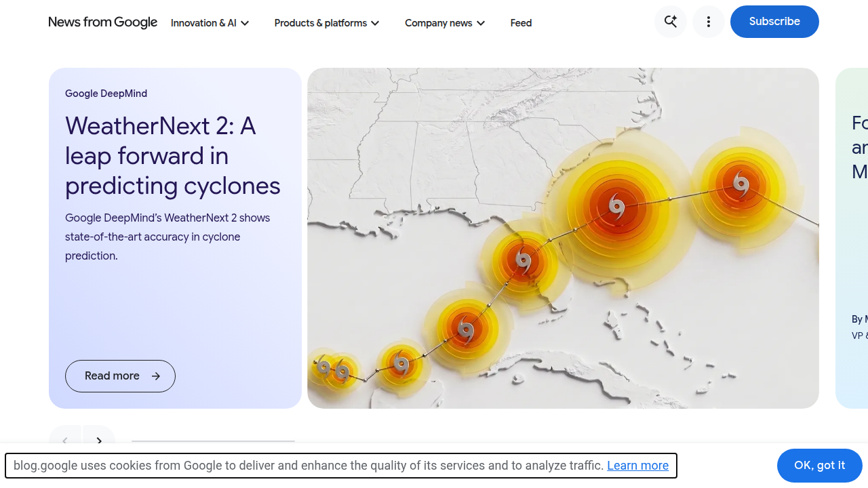Accept cookies with OK, got it
The image size is (868, 488).
pos(820,466)
